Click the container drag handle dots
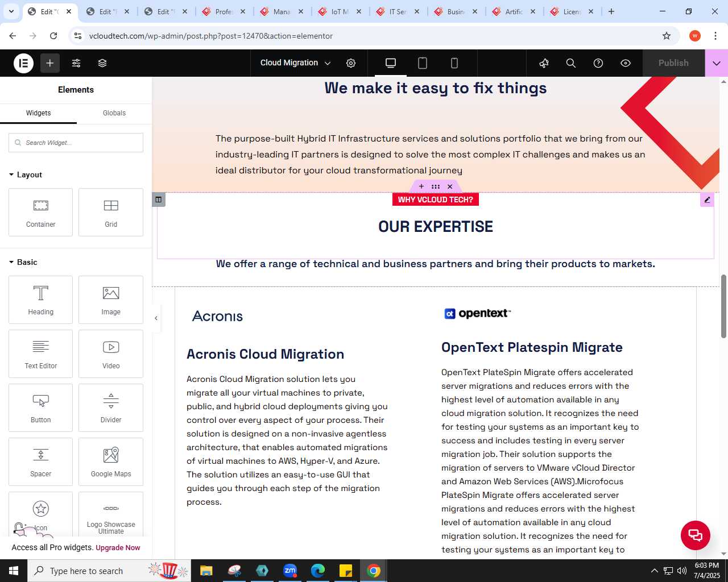The image size is (728, 582). pyautogui.click(x=436, y=186)
